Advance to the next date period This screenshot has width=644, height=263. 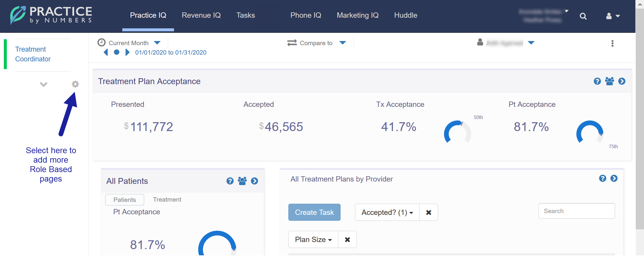pyautogui.click(x=127, y=52)
